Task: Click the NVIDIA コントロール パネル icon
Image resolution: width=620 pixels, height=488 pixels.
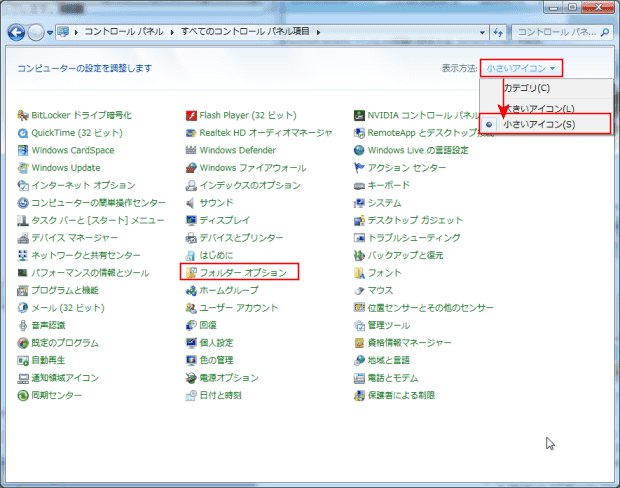Action: [359, 115]
